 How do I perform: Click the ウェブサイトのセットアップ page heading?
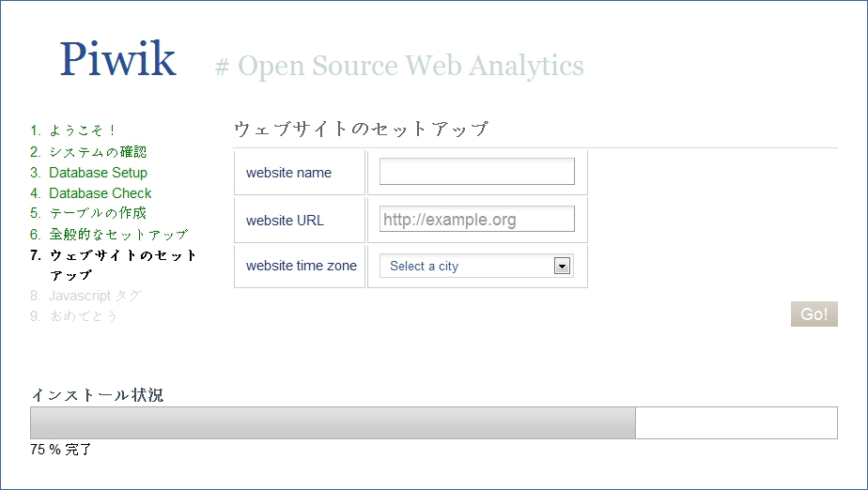[361, 129]
